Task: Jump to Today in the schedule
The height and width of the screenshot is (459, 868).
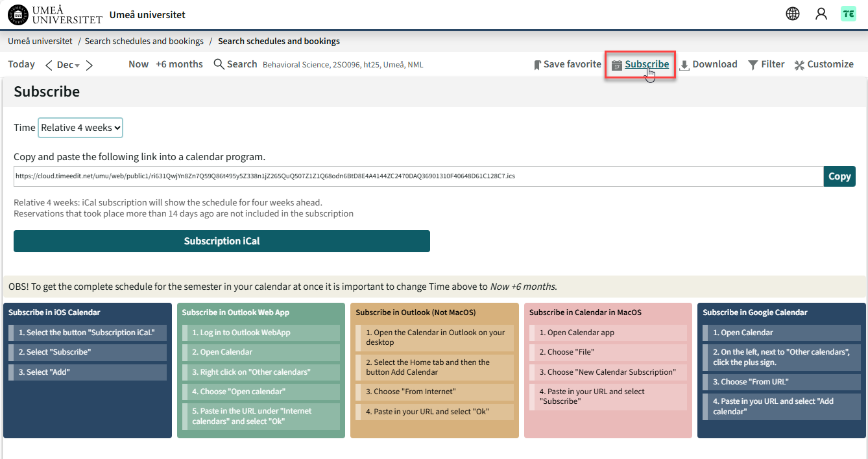Action: [x=21, y=64]
